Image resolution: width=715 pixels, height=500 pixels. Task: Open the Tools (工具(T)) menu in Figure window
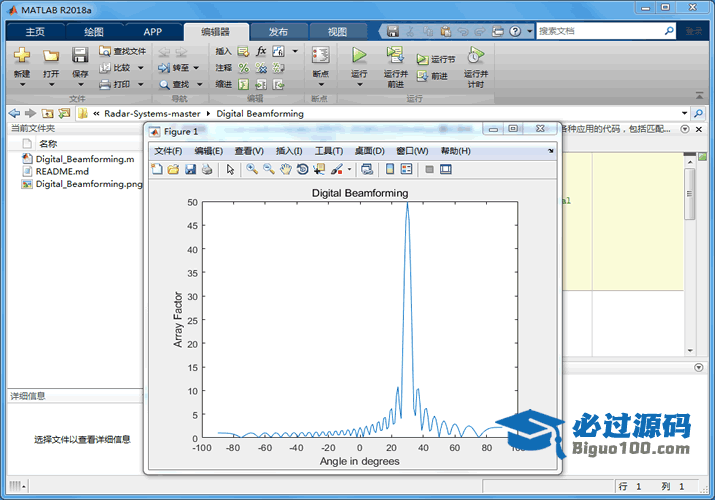[329, 151]
